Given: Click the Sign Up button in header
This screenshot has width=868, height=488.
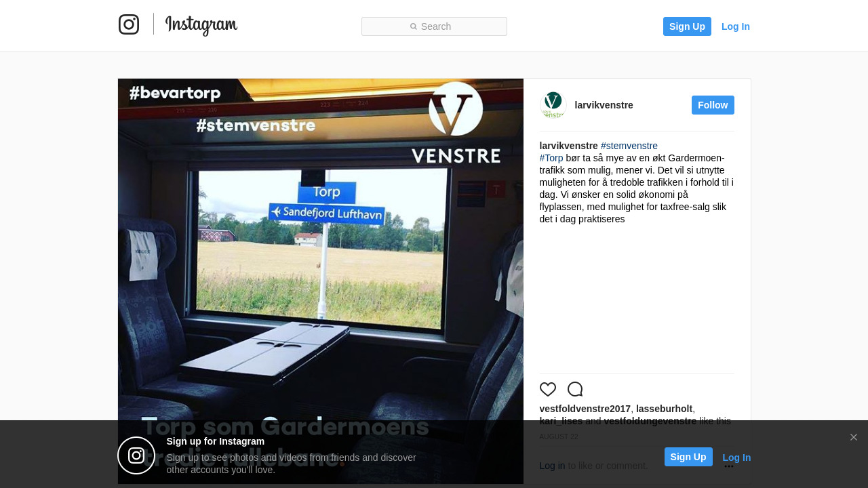Looking at the screenshot, I should coord(687,26).
